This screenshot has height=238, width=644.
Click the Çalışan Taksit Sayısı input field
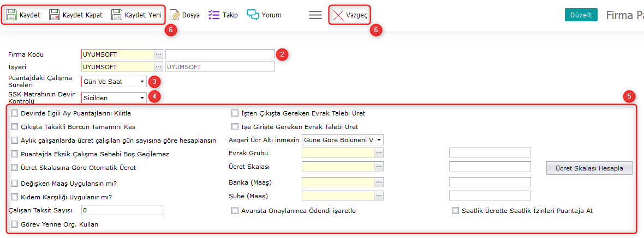point(122,210)
